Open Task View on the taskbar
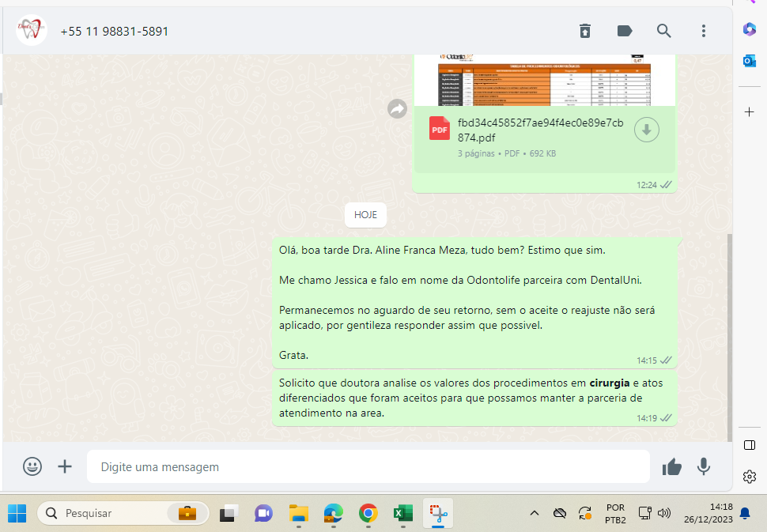Image resolution: width=767 pixels, height=532 pixels. (x=229, y=513)
